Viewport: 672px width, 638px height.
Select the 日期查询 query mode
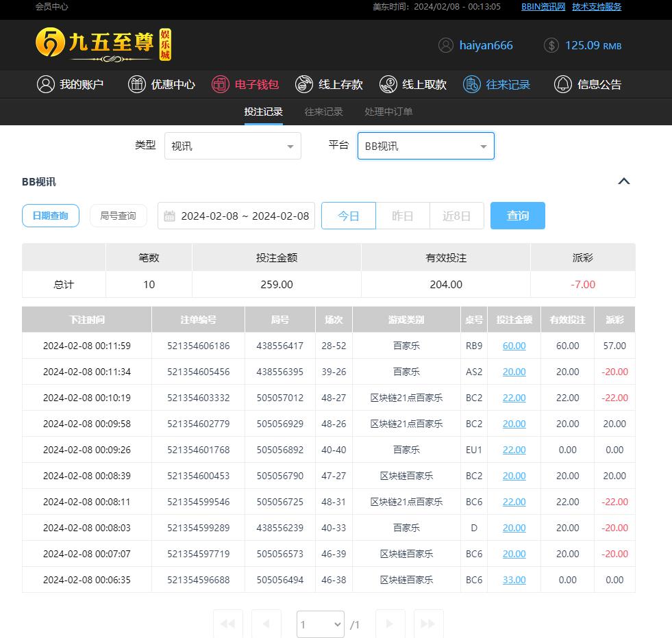coord(51,216)
